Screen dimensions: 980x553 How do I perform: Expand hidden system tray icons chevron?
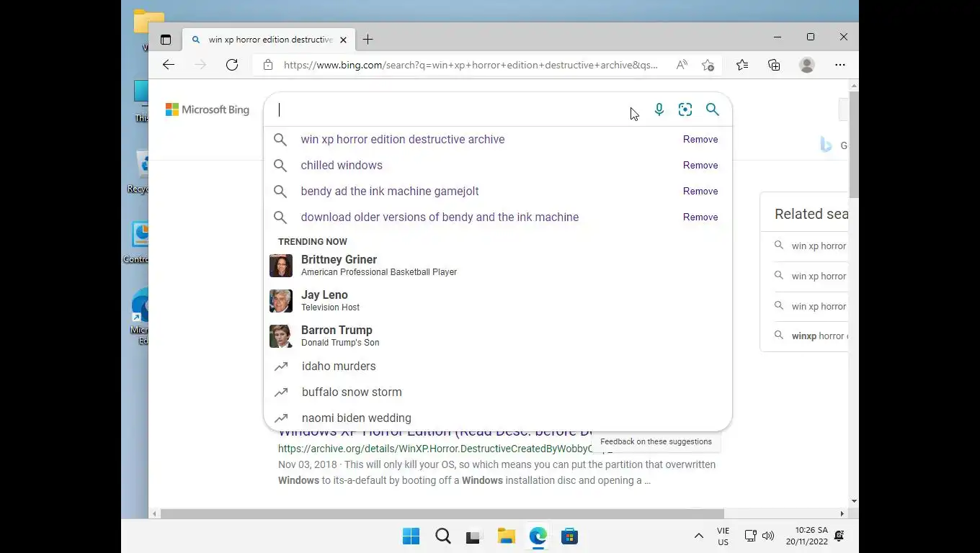[698, 536]
